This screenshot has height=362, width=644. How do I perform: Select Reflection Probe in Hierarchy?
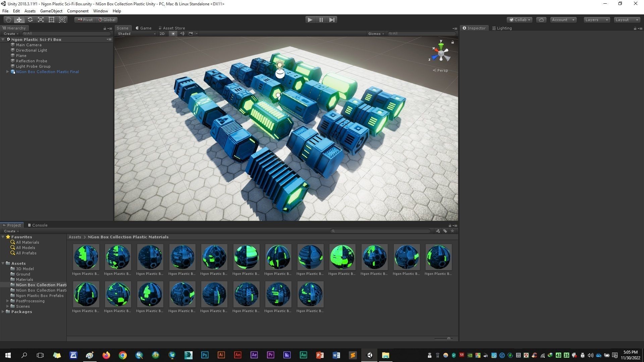click(32, 61)
